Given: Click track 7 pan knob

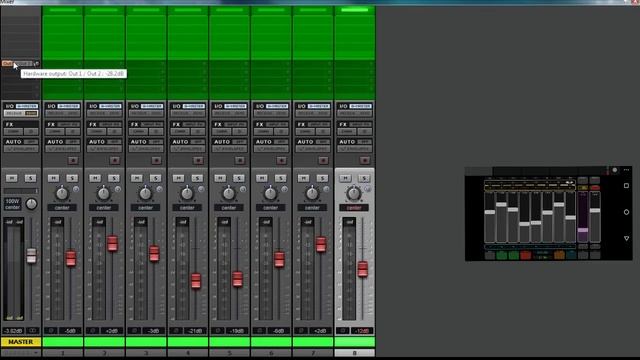Looking at the screenshot, I should (312, 193).
